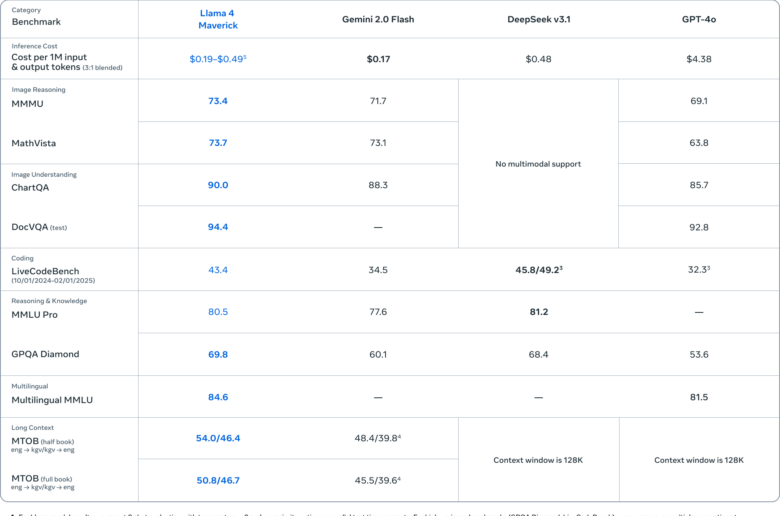Click the 73.7 MathVista score
This screenshot has width=780, height=516.
(218, 143)
